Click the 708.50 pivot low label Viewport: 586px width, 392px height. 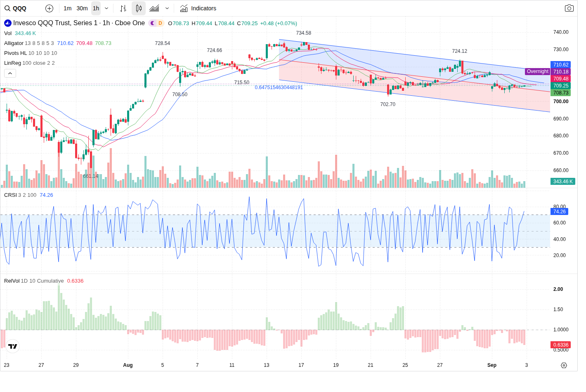click(x=180, y=94)
